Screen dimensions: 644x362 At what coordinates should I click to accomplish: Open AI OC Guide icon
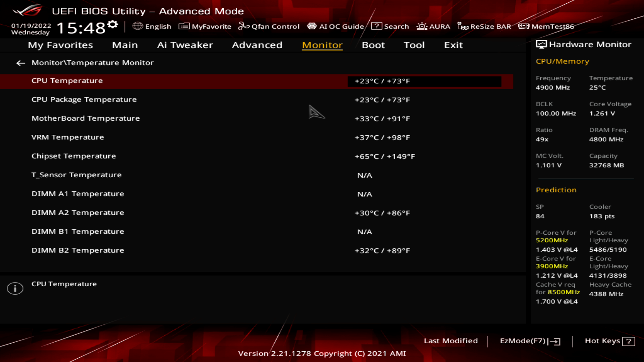click(312, 26)
